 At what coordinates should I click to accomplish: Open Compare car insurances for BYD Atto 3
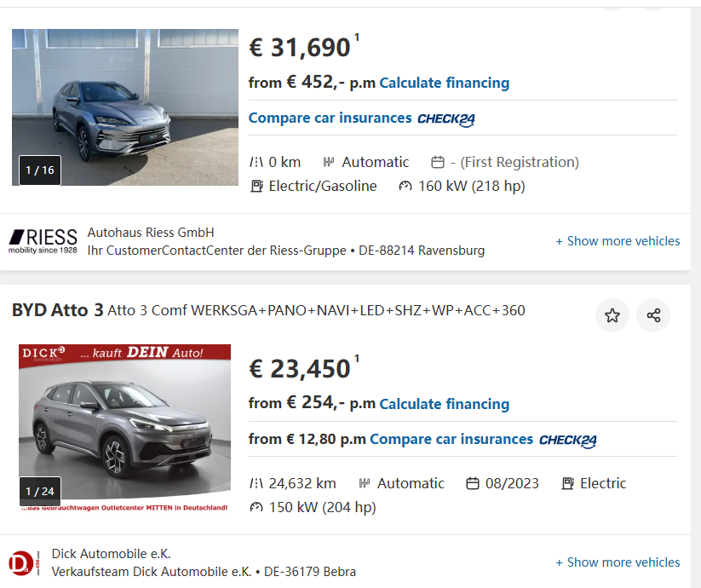[x=451, y=439]
